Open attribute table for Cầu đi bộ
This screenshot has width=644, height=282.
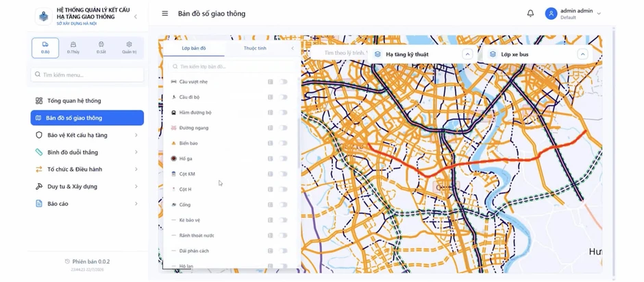click(x=270, y=97)
